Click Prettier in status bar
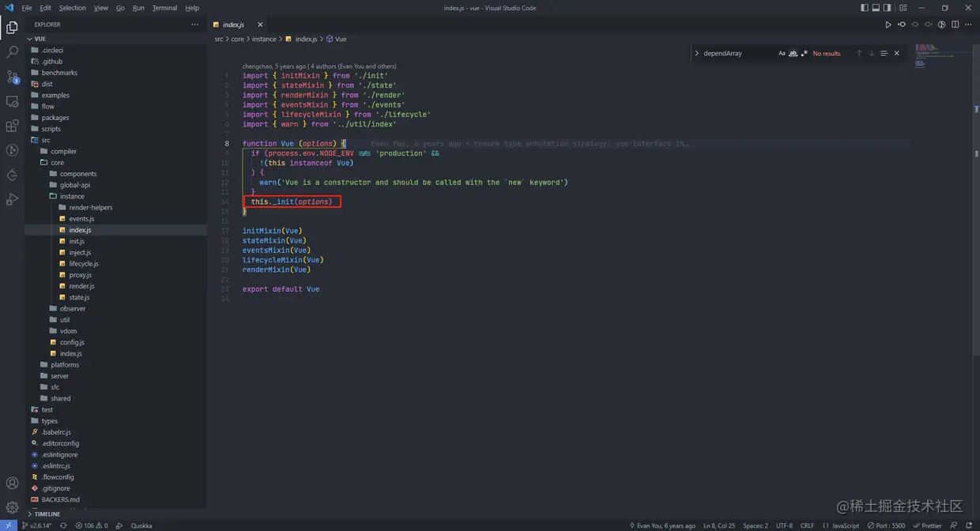 pos(927,525)
